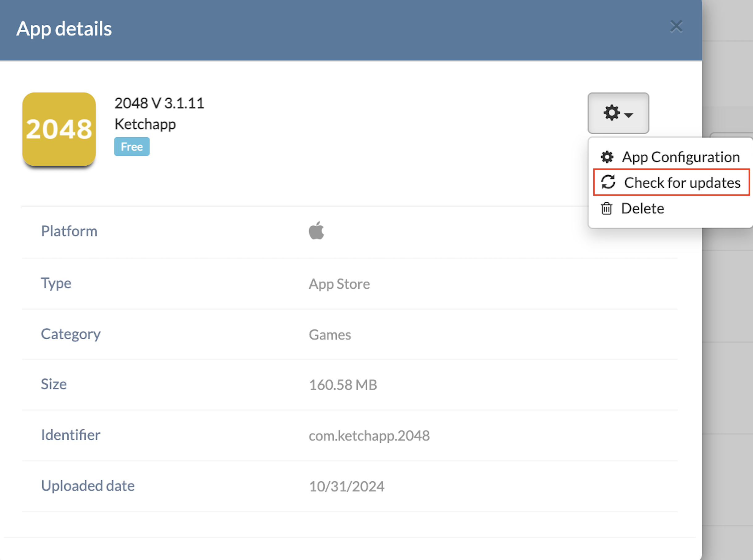Screen dimensions: 753x560
Task: Click the Games category value
Action: [x=330, y=335]
